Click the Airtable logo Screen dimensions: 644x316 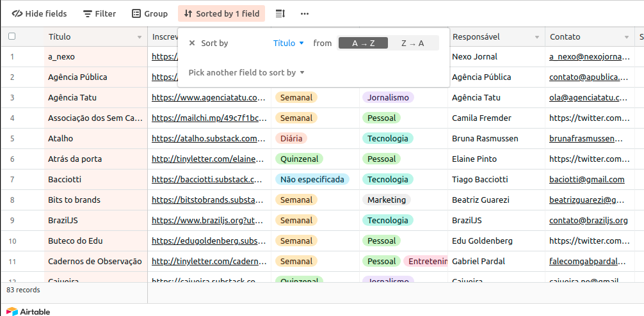tap(28, 312)
